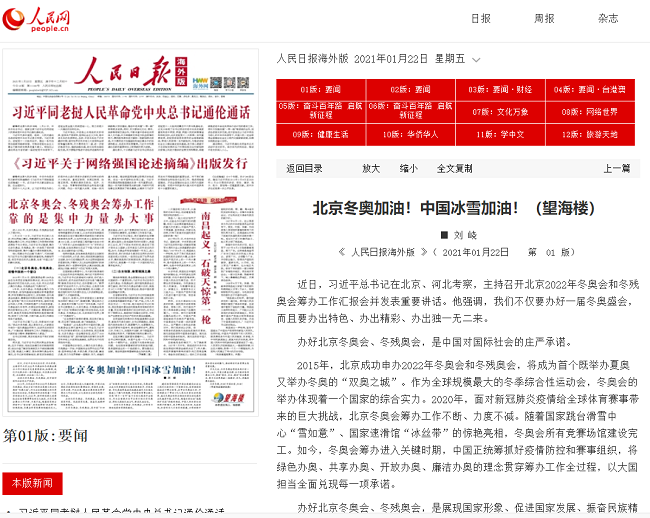Click the QR codes on masthead
650x518 pixels.
(229, 82)
